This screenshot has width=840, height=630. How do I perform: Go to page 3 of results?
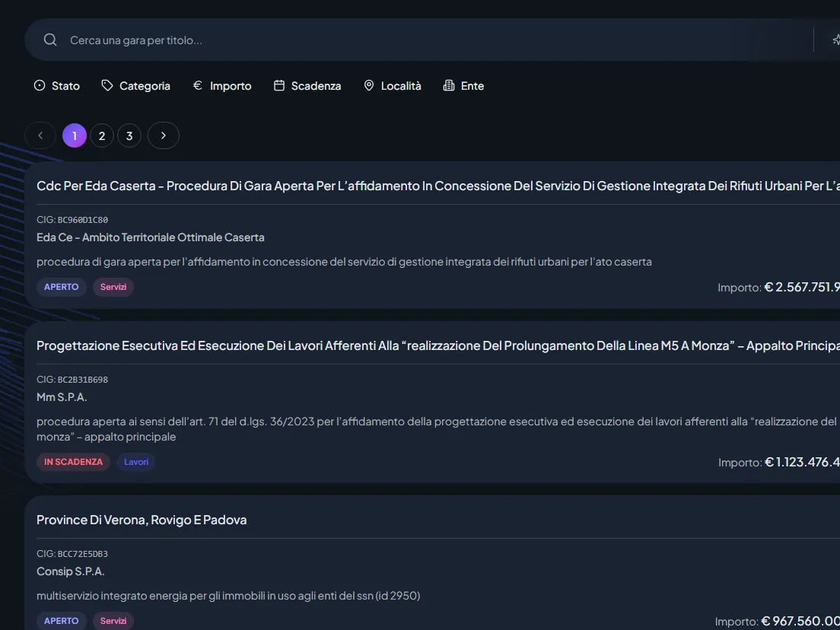(x=129, y=135)
